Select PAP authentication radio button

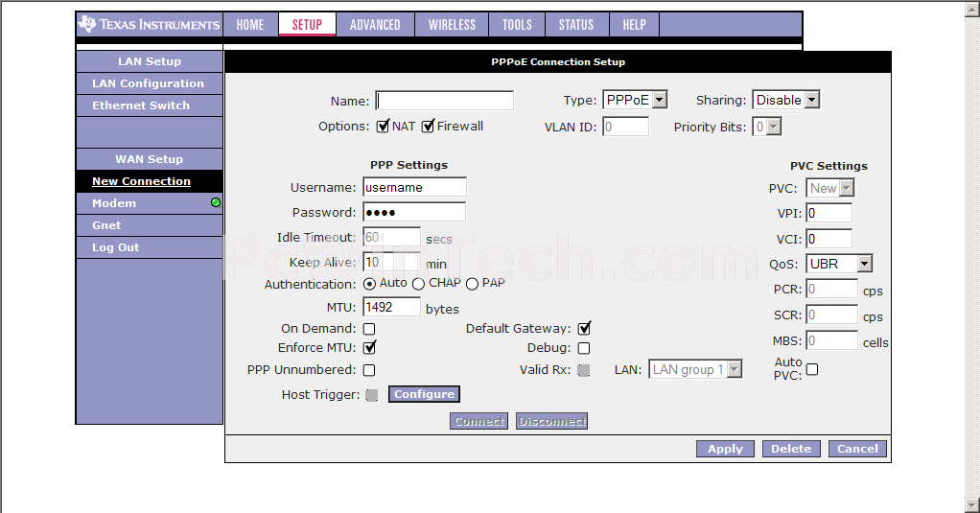point(472,284)
